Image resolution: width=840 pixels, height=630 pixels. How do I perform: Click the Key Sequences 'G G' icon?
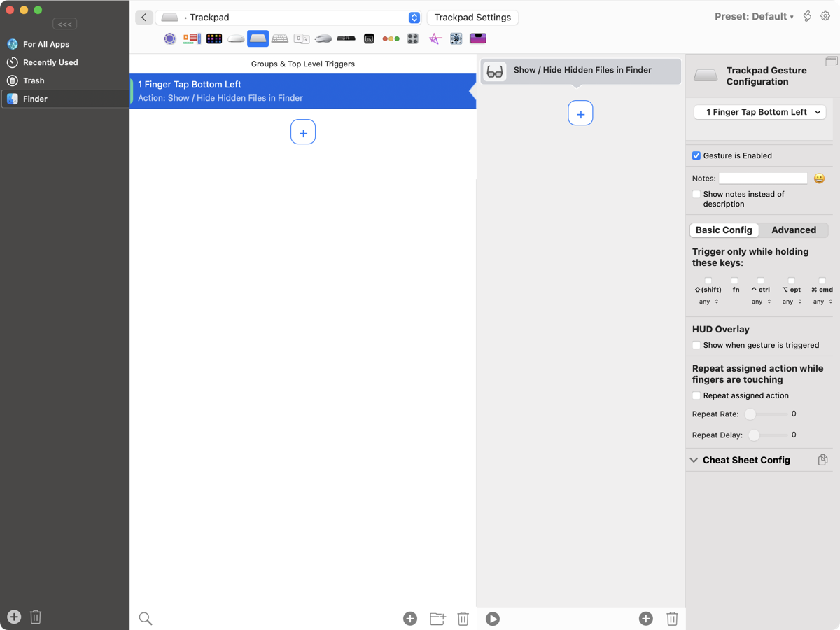point(302,38)
